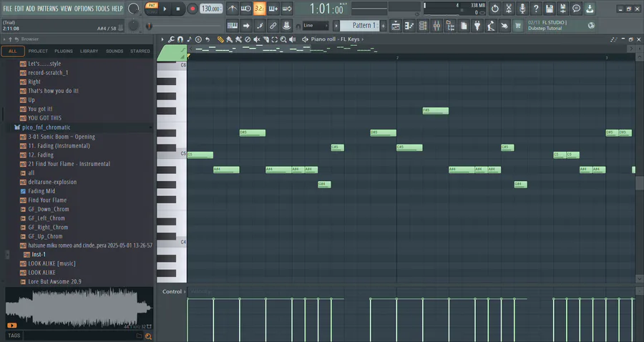The width and height of the screenshot is (644, 342).
Task: Open the piano roll wrench tools menu
Action: 171,39
